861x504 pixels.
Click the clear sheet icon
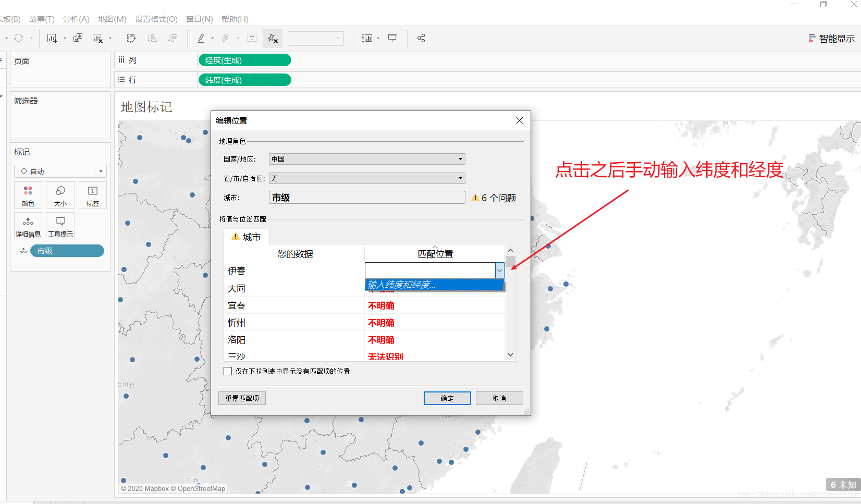[x=97, y=38]
